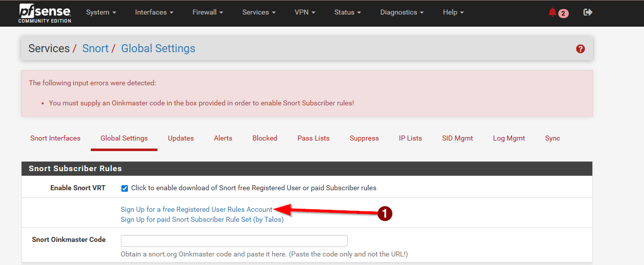This screenshot has height=265, width=644.
Task: Open the notifications bell icon
Action: pyautogui.click(x=553, y=13)
